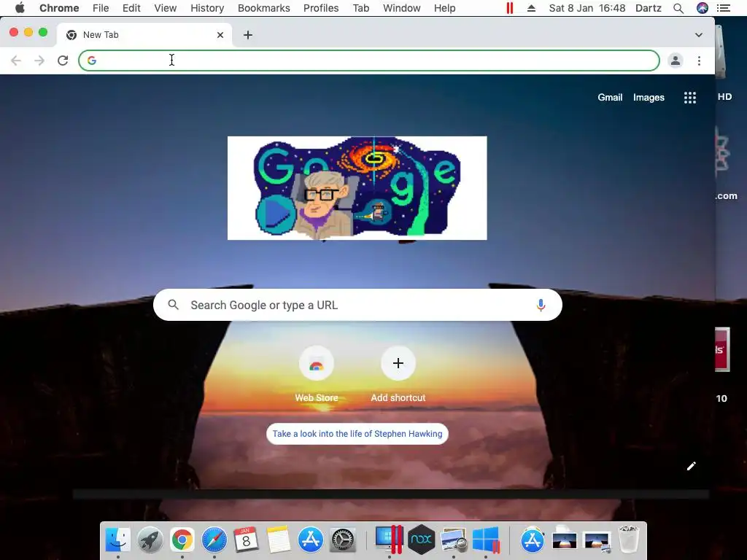Open the Profiles menu

(x=321, y=8)
